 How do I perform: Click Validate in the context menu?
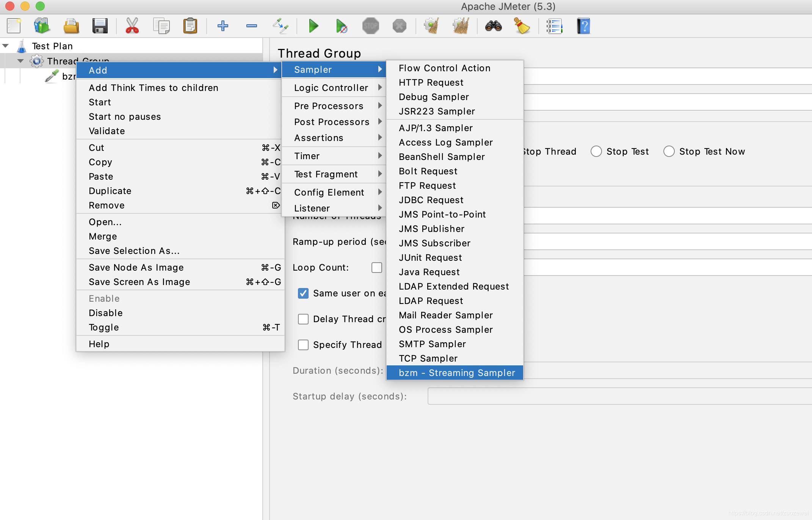click(x=107, y=131)
